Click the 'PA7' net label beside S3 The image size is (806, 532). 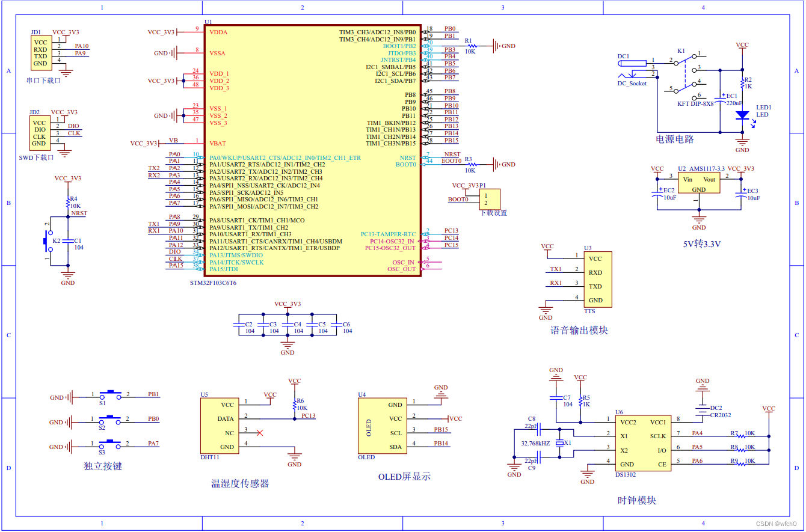click(153, 444)
